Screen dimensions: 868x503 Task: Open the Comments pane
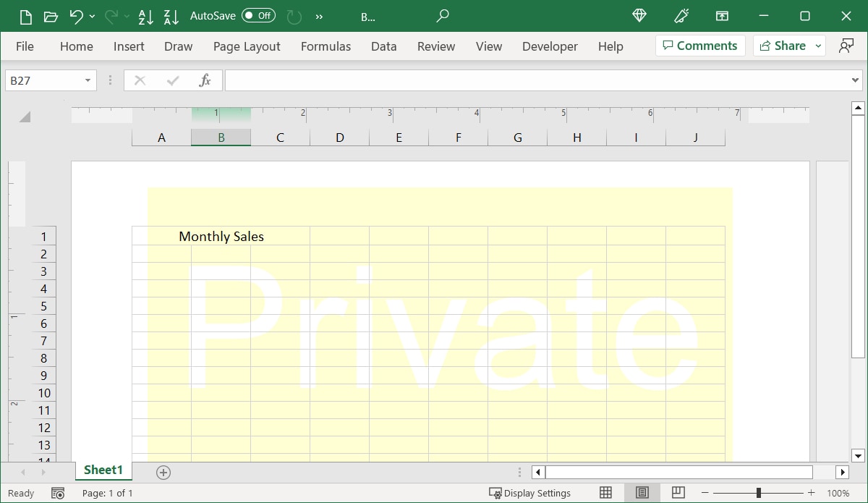pyautogui.click(x=699, y=45)
